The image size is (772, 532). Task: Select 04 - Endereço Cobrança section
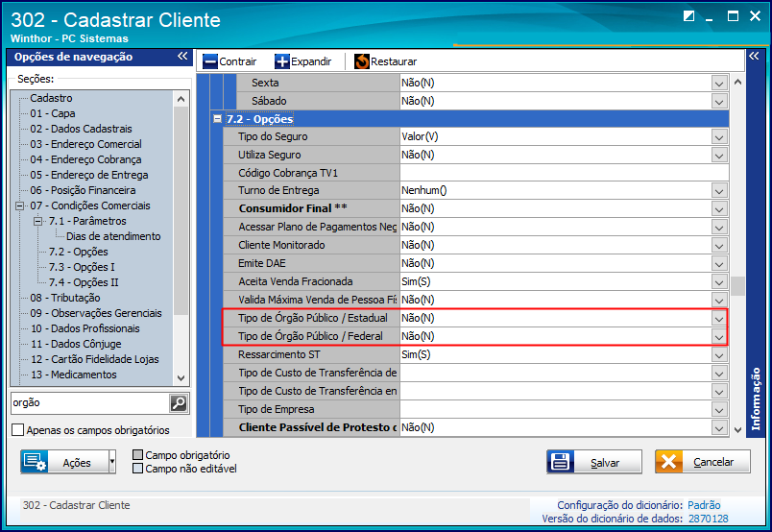[x=85, y=159]
